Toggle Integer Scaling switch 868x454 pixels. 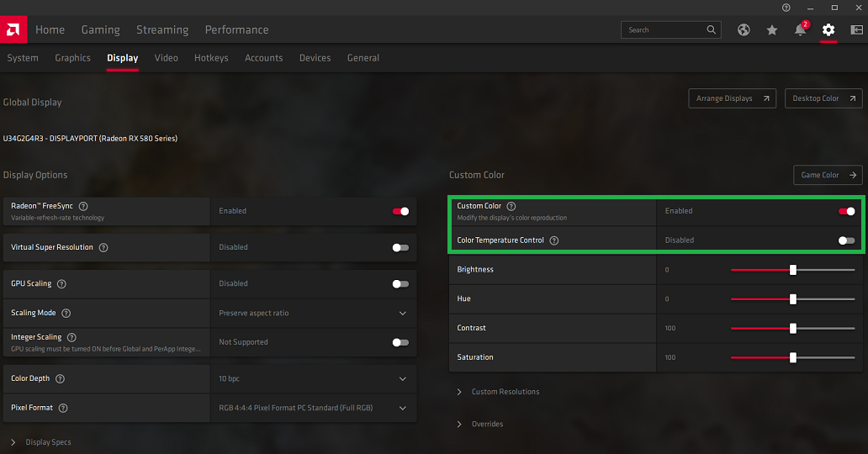pos(401,342)
